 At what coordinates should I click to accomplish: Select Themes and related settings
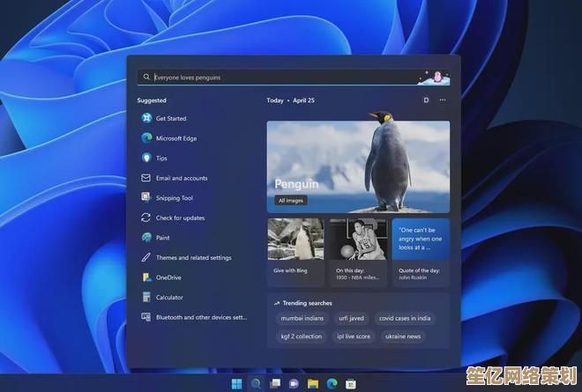(x=193, y=258)
